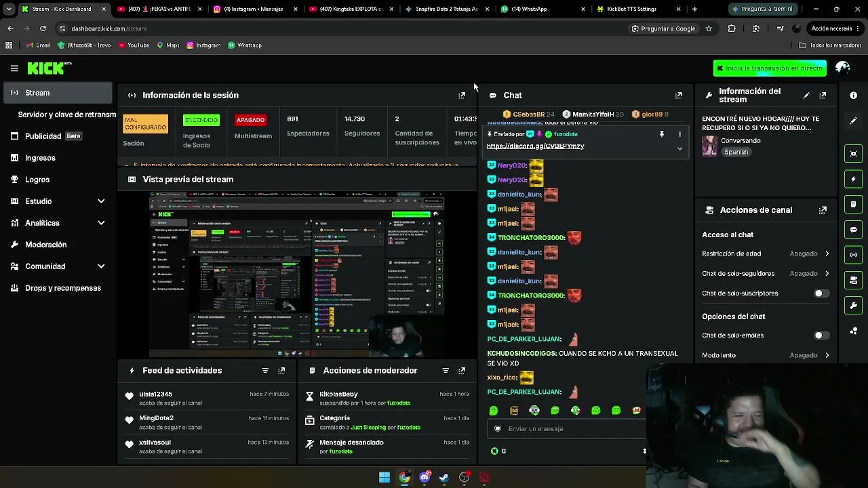
Task: Open the info icon in the right rail
Action: point(853,96)
